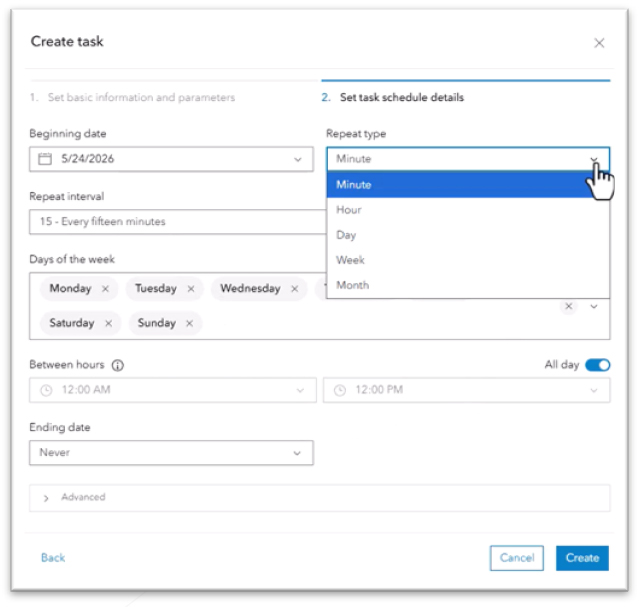The height and width of the screenshot is (607, 639).
Task: Clear all selected days of the week
Action: [x=568, y=306]
